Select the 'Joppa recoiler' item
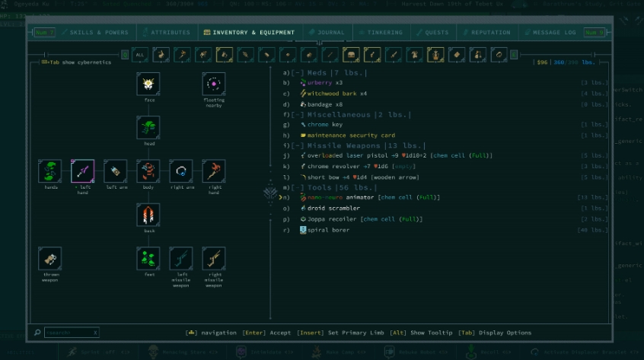Image resolution: width=644 pixels, height=360 pixels. tap(445, 219)
